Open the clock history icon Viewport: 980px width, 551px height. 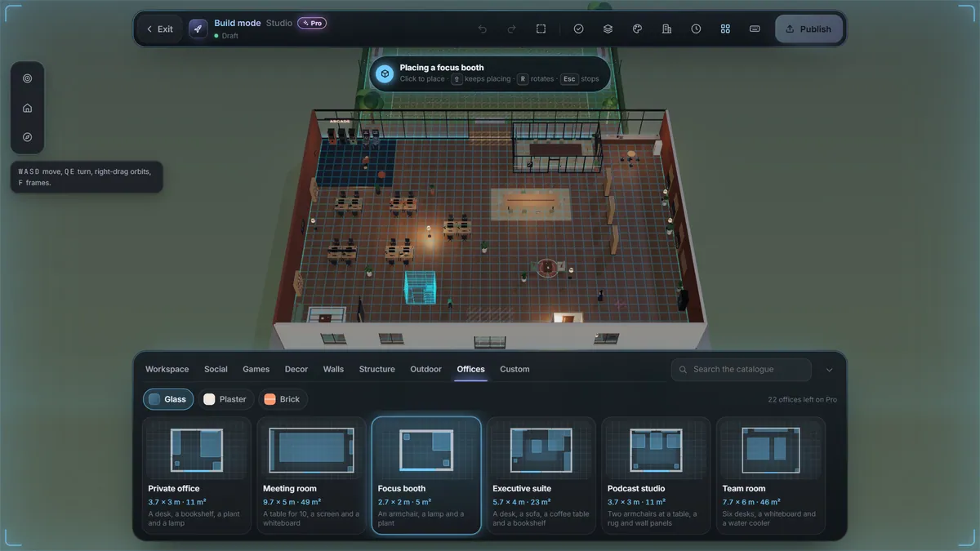pyautogui.click(x=696, y=29)
